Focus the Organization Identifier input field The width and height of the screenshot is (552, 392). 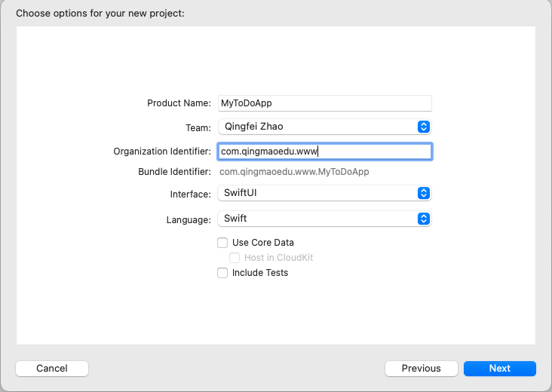pos(324,152)
